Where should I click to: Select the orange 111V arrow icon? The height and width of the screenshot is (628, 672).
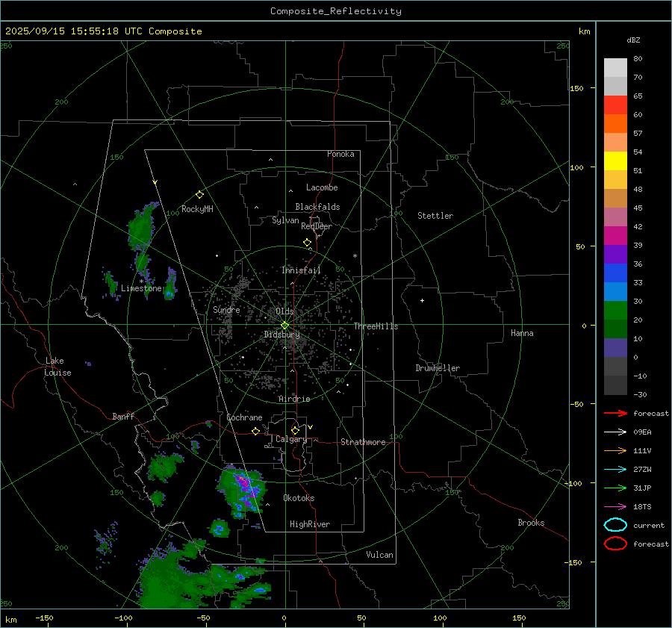tap(615, 450)
